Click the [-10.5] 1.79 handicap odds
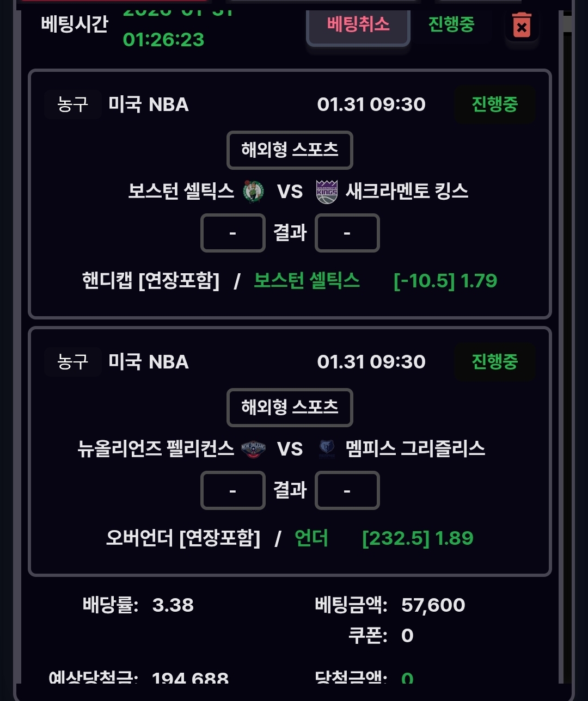The image size is (588, 701). [445, 281]
